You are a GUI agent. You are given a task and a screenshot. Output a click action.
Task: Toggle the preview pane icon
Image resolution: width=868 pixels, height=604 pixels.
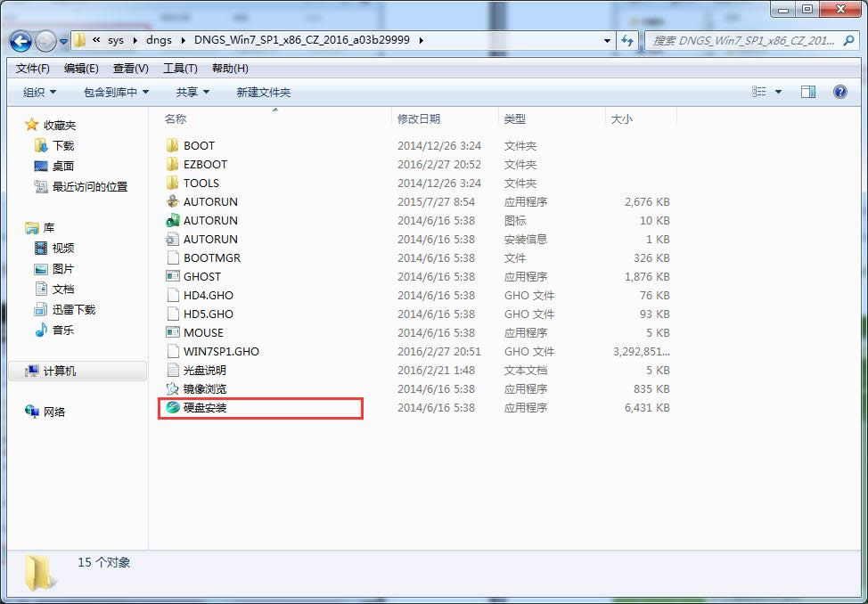click(808, 92)
